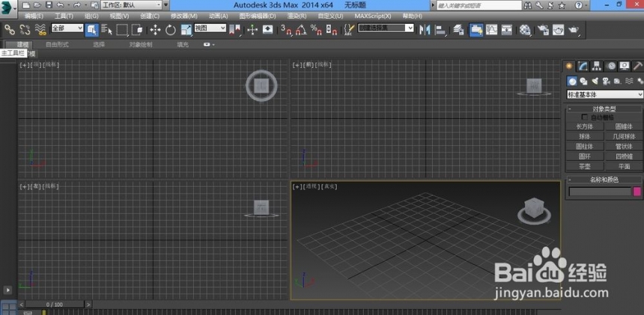Click the Unlink Selection broken chain icon
The width and height of the screenshot is (644, 315).
click(25, 29)
